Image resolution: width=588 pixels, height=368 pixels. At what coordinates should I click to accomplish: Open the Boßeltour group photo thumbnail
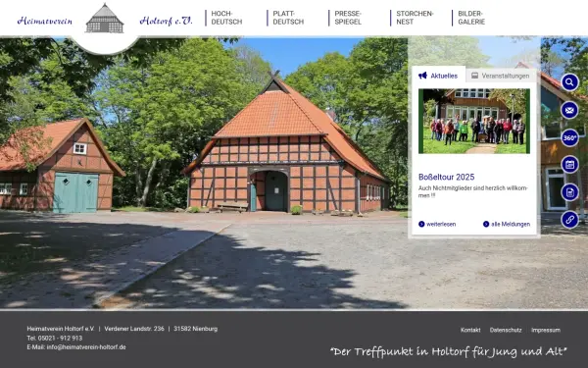(474, 121)
